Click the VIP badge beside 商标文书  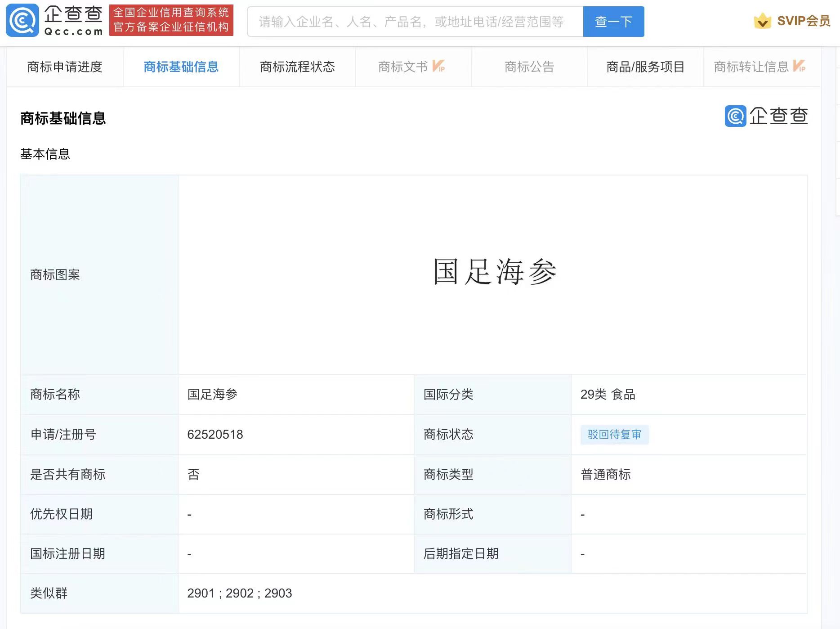(438, 66)
